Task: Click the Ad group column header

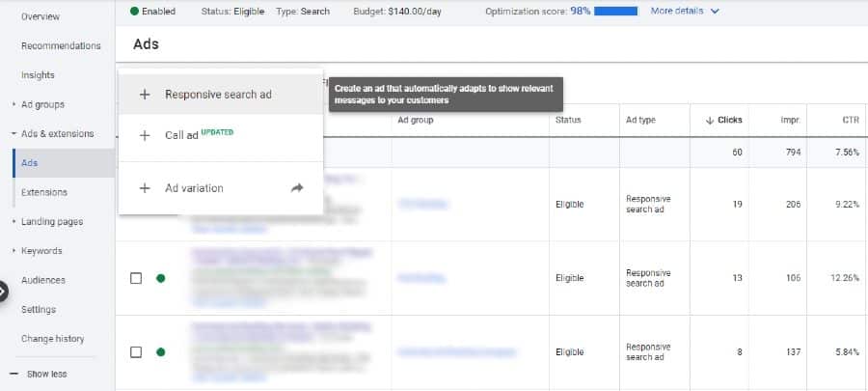Action: 415,120
